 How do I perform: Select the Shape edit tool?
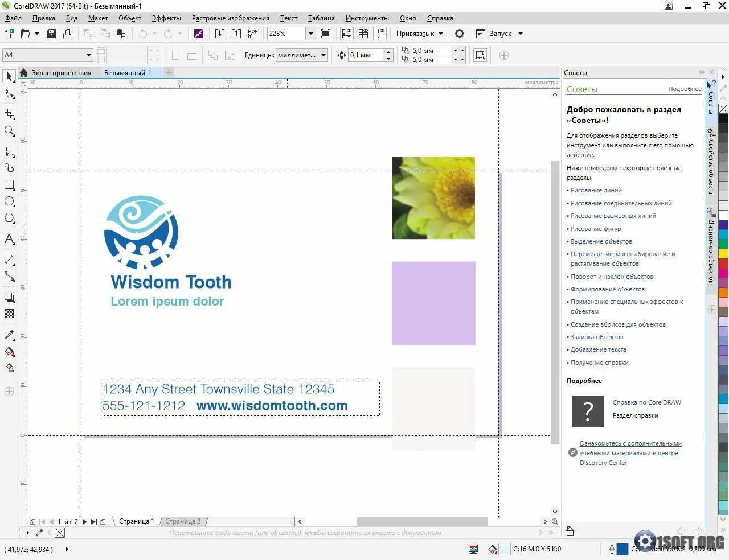(x=9, y=93)
